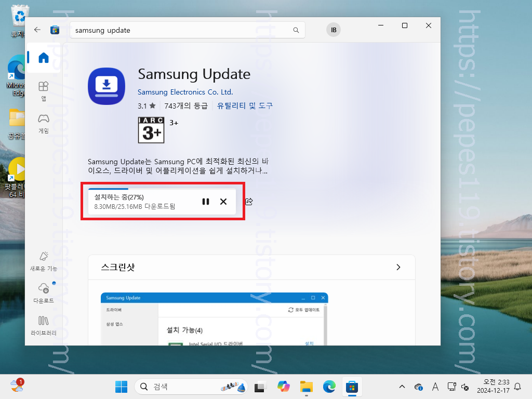Viewport: 532px width, 399px height.
Task: Click the 3.1 star rating
Action: coord(147,106)
